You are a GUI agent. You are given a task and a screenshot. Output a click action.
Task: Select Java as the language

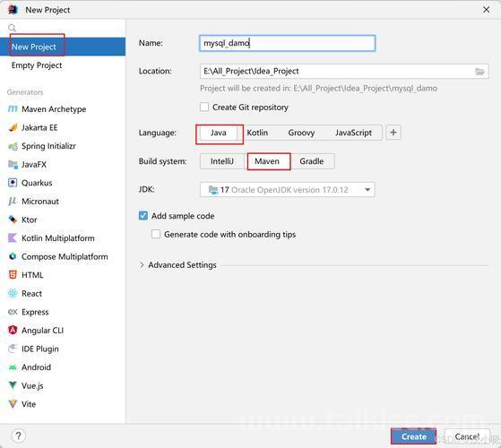219,133
